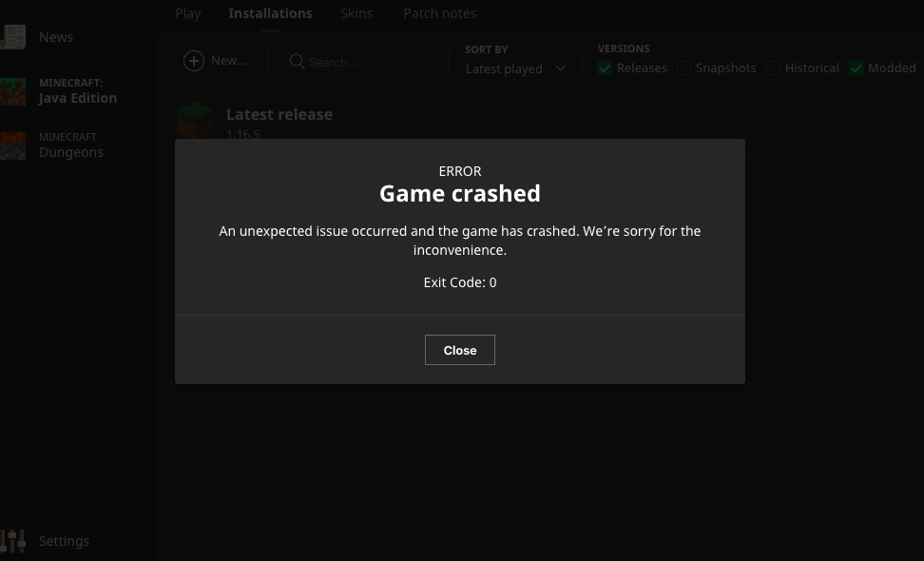Screen dimensions: 924x561
Task: Select the Minecraft Java Edition icon
Action: tap(12, 91)
